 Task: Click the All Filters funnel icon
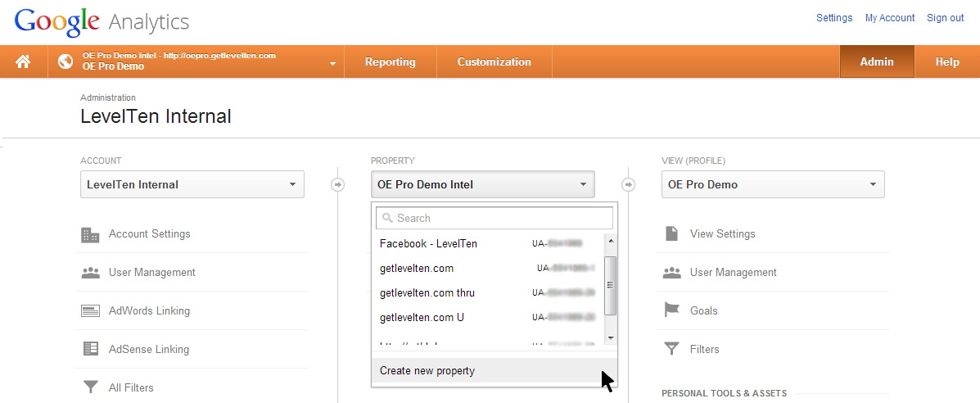click(x=91, y=388)
